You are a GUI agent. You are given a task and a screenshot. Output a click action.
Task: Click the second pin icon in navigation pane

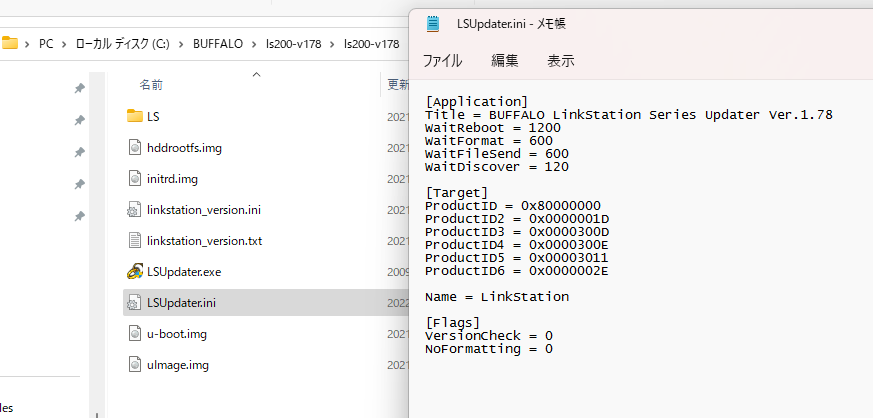80,120
